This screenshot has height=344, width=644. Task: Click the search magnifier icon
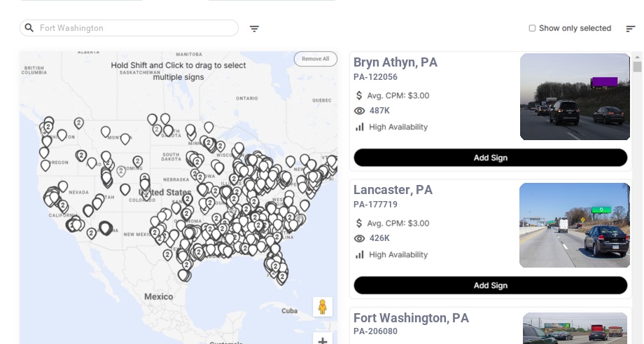(29, 28)
